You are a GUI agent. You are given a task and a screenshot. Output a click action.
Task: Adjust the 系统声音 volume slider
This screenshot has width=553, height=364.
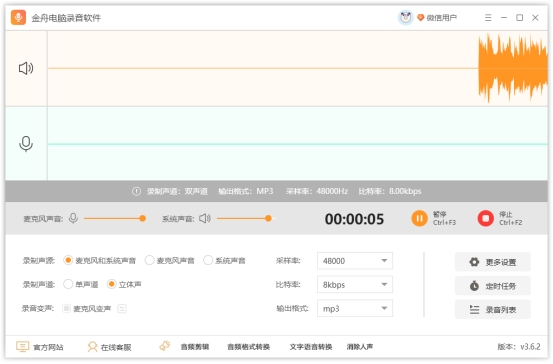click(245, 219)
